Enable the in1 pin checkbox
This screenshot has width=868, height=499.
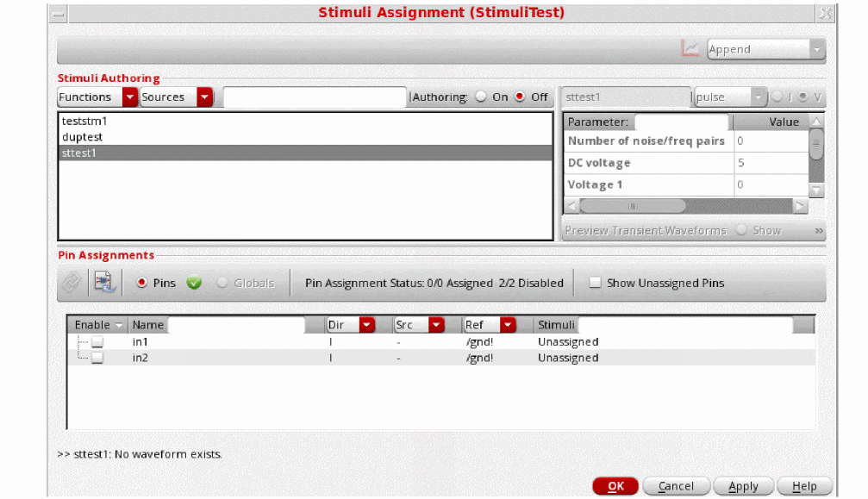point(97,342)
